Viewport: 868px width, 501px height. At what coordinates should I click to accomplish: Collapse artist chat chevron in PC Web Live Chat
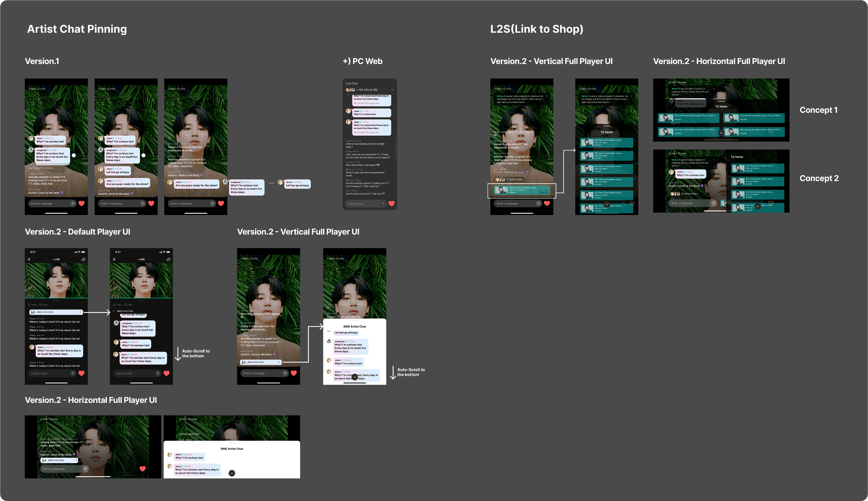(392, 90)
